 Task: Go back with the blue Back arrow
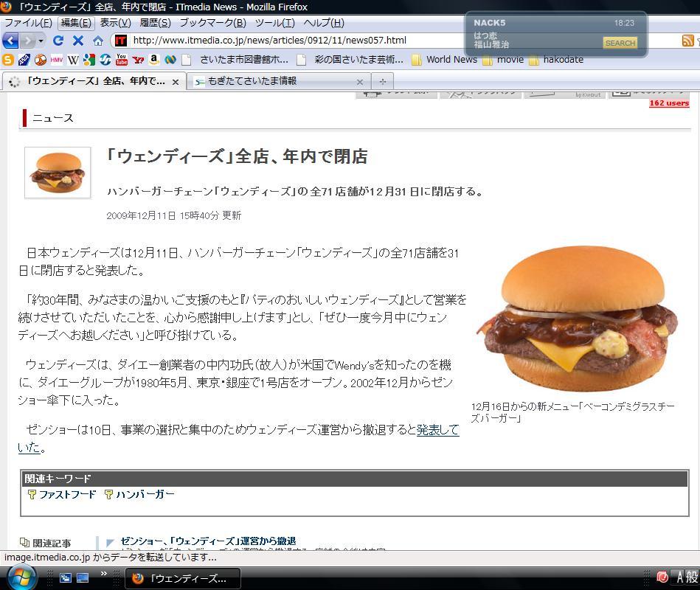pos(10,41)
